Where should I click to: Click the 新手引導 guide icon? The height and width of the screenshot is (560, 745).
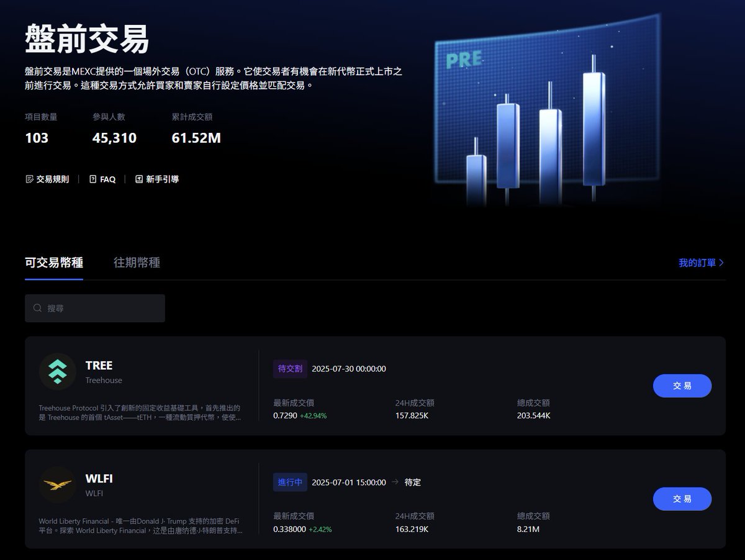(139, 179)
